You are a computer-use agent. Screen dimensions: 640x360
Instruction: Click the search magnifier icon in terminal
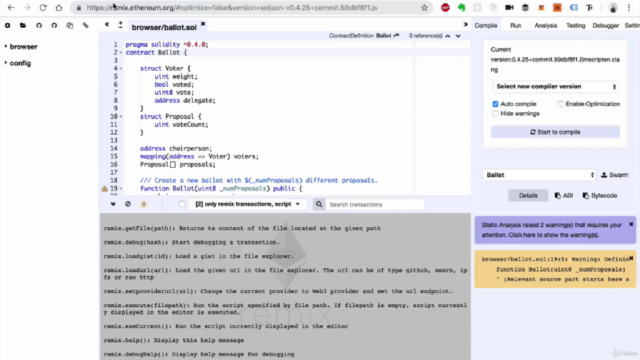click(x=319, y=204)
